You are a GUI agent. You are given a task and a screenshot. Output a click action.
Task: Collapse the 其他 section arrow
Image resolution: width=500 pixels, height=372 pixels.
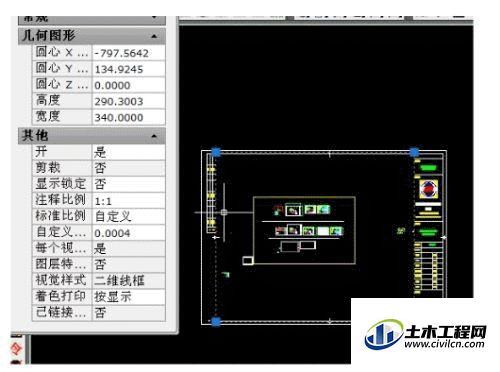[x=154, y=136]
